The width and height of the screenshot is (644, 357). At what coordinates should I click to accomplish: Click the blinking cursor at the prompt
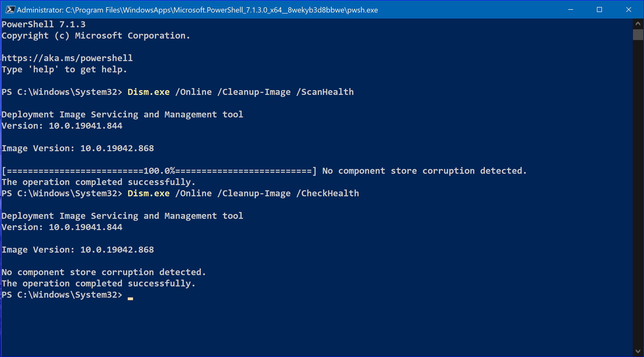(130, 298)
